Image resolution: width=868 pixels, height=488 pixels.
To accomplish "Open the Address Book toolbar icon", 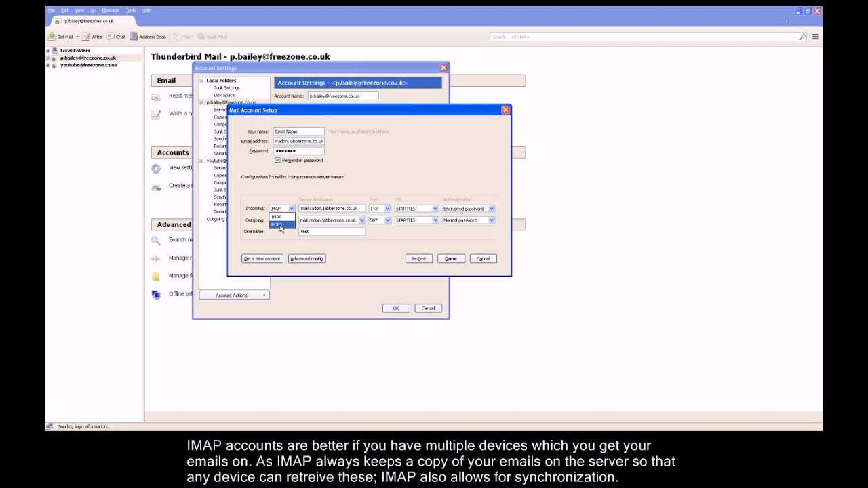I will coord(134,37).
